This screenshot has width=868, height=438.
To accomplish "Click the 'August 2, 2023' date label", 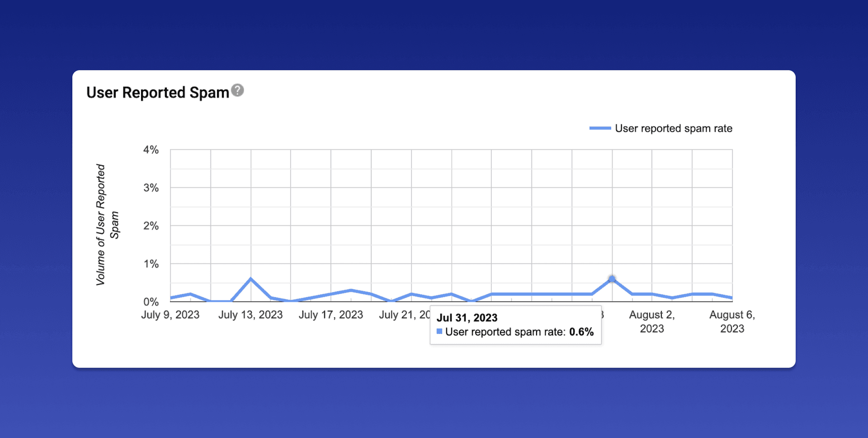I will point(651,321).
